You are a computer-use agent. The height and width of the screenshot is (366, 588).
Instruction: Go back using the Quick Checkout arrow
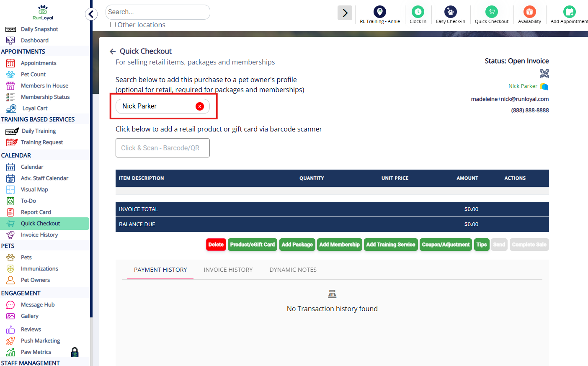pyautogui.click(x=112, y=52)
